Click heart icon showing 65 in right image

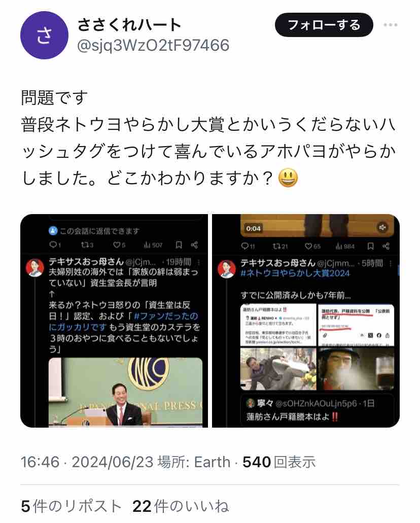(x=308, y=246)
